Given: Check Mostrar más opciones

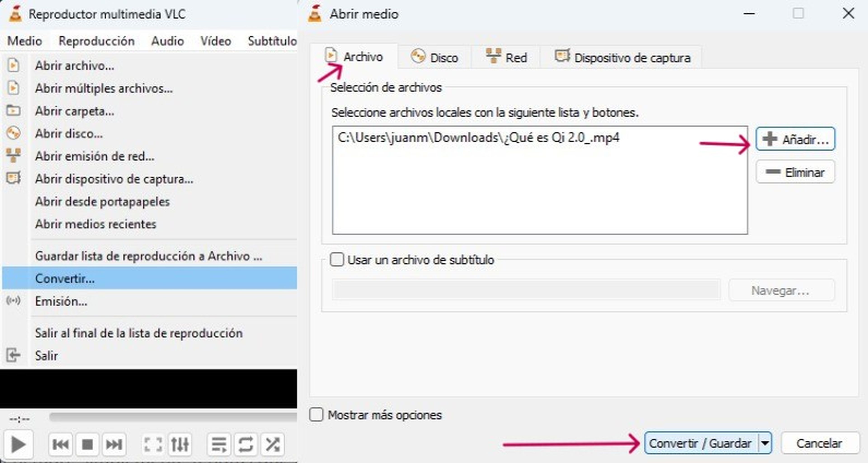Looking at the screenshot, I should [x=316, y=415].
